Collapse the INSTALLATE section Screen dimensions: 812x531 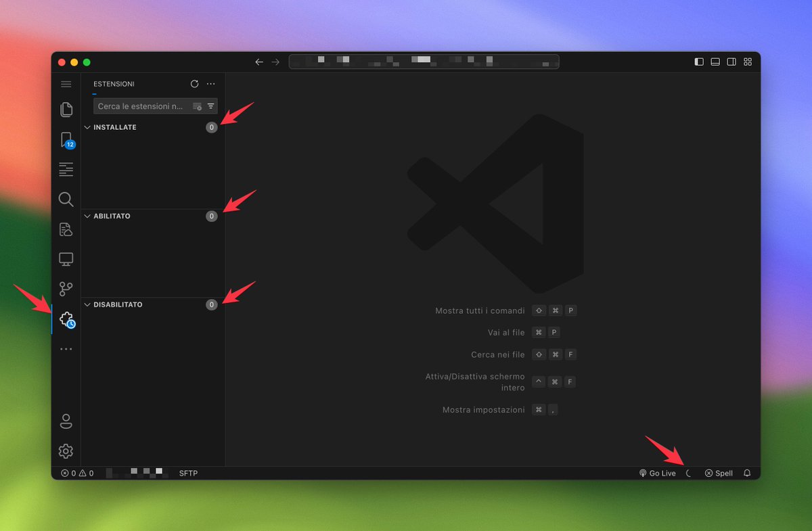[153, 127]
